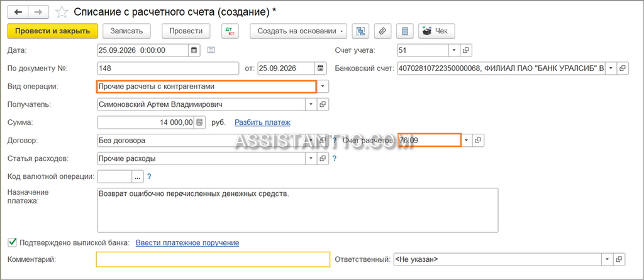Open Договор record details
644x280 pixels.
click(323, 140)
